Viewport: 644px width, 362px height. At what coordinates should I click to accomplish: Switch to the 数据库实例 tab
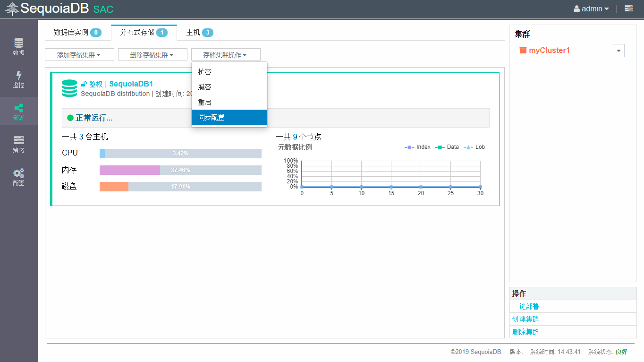[x=77, y=32]
